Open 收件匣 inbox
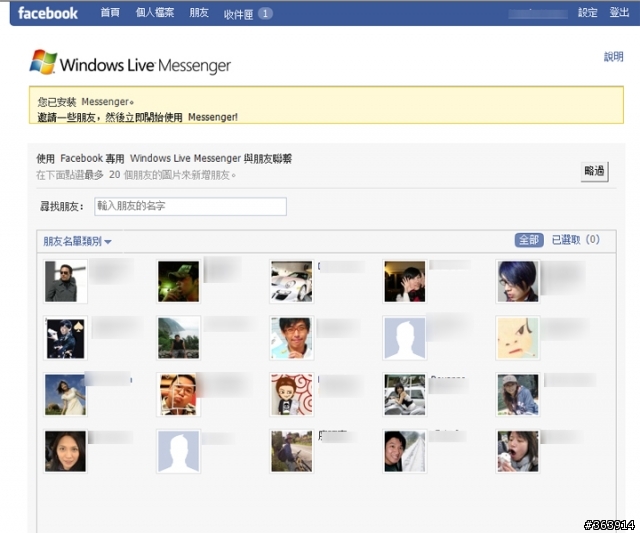The height and width of the screenshot is (533, 640). (x=238, y=14)
